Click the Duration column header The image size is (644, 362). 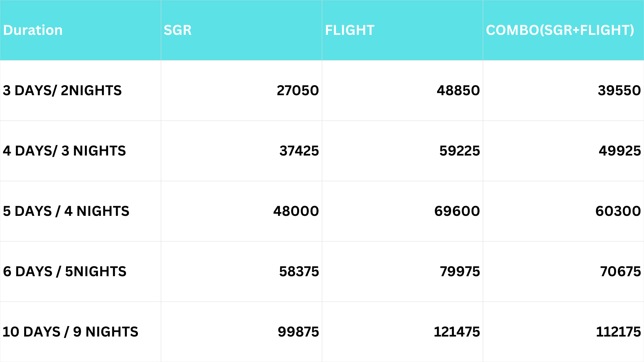(33, 30)
